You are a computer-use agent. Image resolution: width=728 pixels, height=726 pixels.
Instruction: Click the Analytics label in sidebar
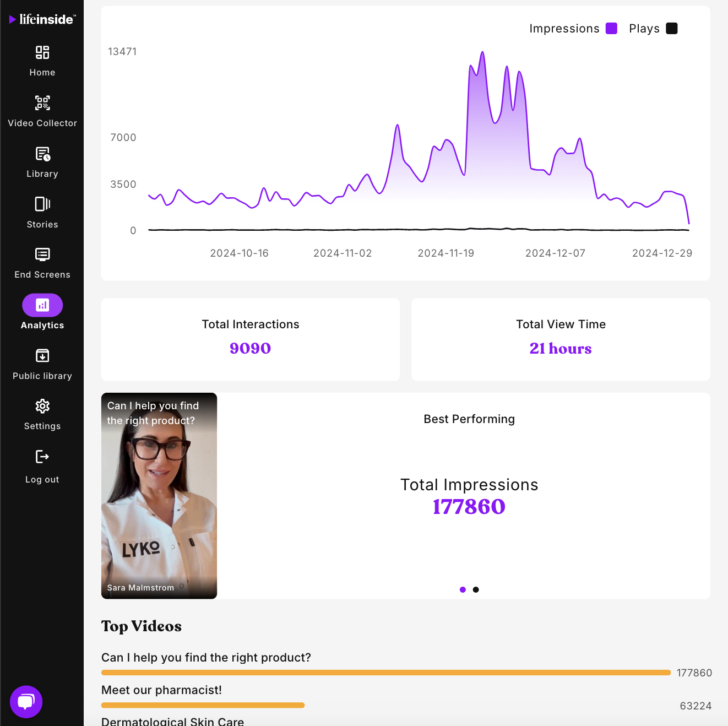tap(42, 326)
